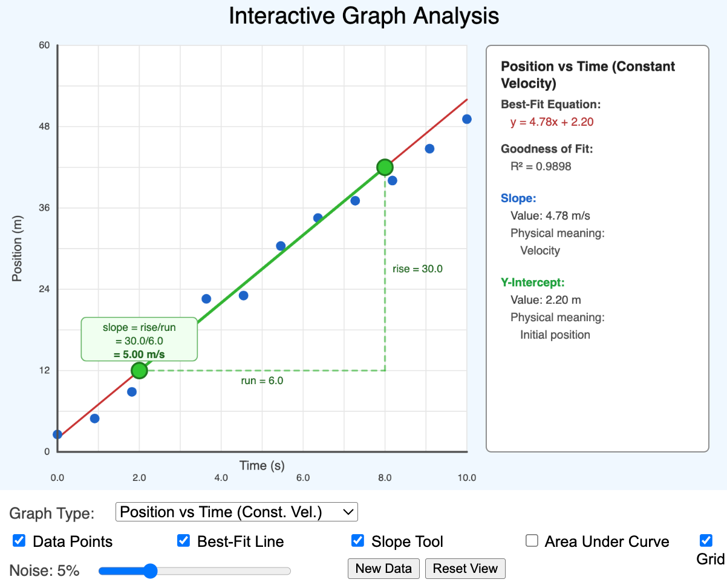Disable the Data Points checkbox
Screen dimensions: 727x588
(19, 541)
